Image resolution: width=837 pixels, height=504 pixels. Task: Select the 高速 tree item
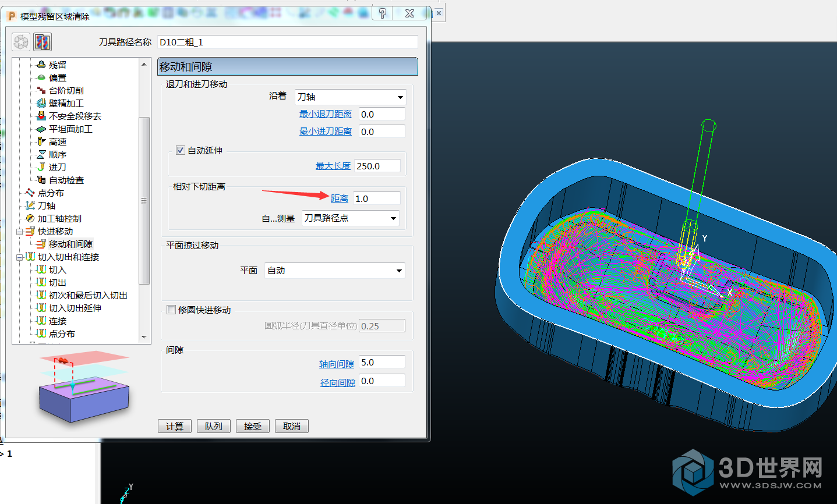coord(57,141)
